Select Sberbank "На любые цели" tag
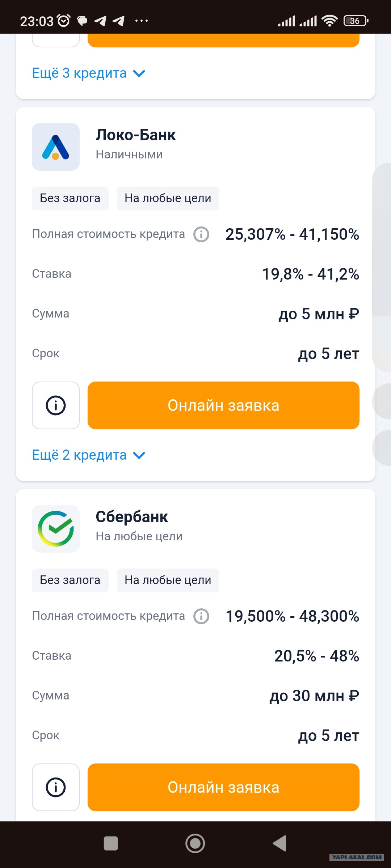391x868 pixels. click(168, 580)
